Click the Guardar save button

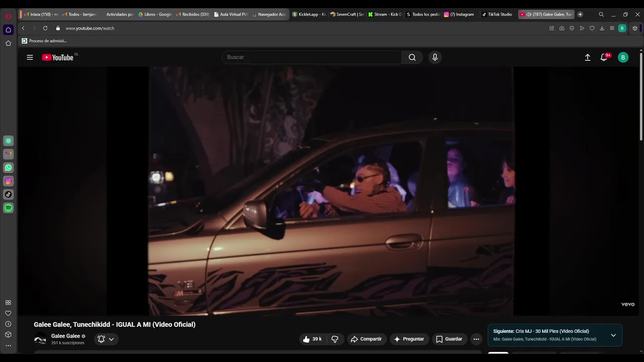[449, 339]
